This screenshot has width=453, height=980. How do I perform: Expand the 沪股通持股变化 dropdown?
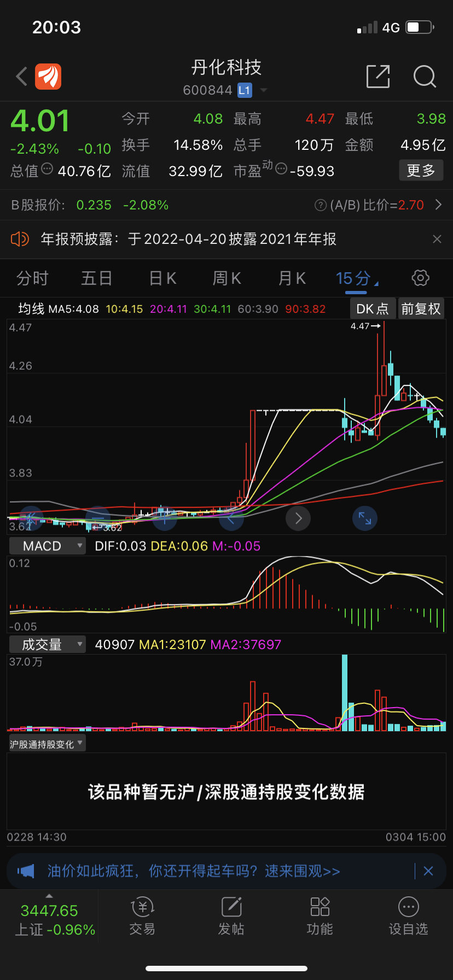(x=47, y=744)
